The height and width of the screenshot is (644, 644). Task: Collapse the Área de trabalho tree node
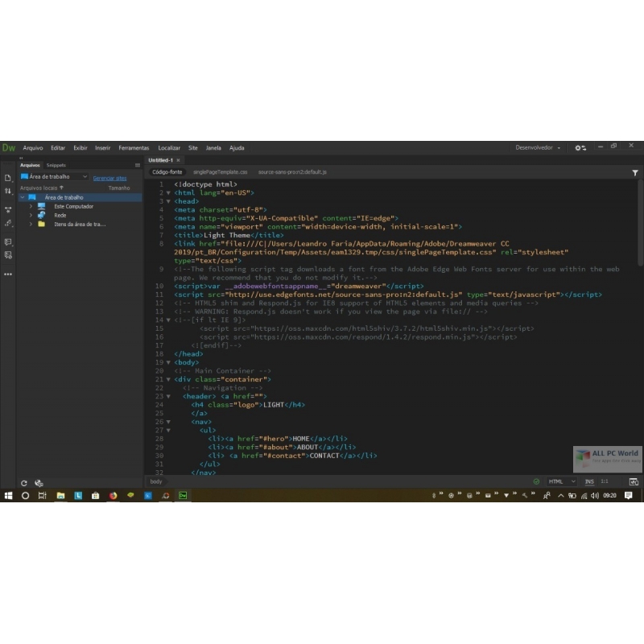tap(23, 197)
